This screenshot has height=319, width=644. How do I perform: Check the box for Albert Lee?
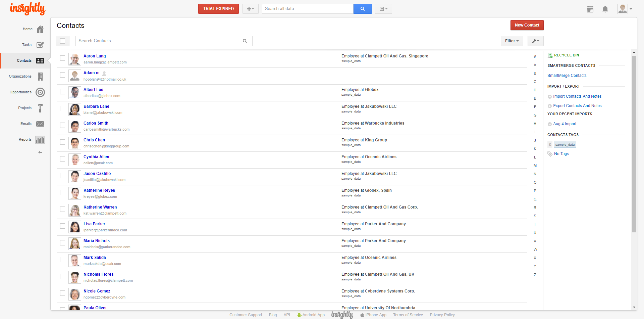[62, 92]
